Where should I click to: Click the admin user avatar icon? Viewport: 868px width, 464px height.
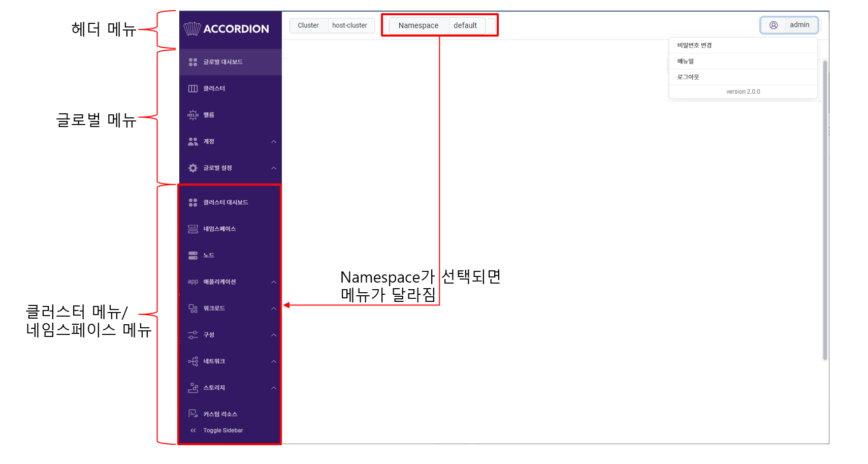point(774,25)
